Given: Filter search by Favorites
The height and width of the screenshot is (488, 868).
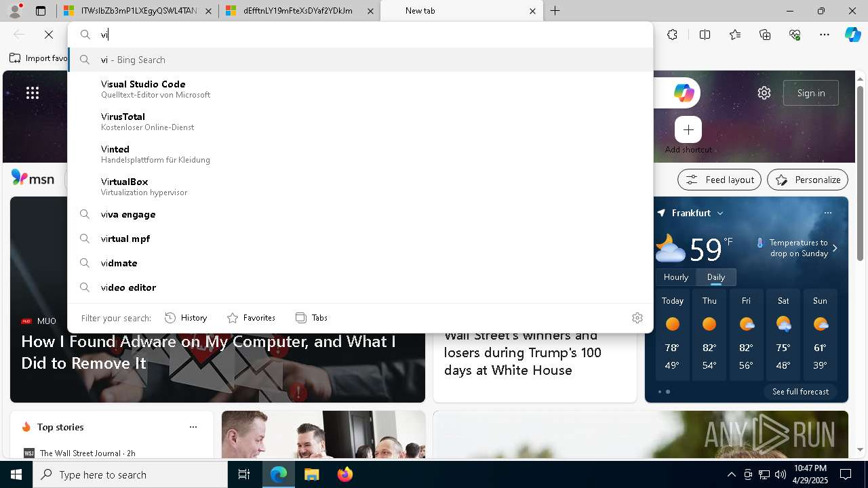Looking at the screenshot, I should (x=251, y=317).
